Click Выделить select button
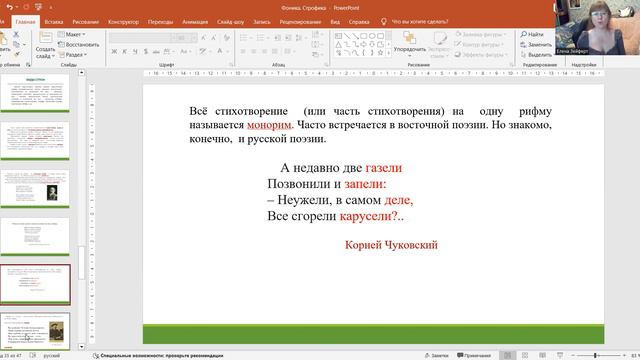Viewport: 640px width, 360px height. pos(536,55)
